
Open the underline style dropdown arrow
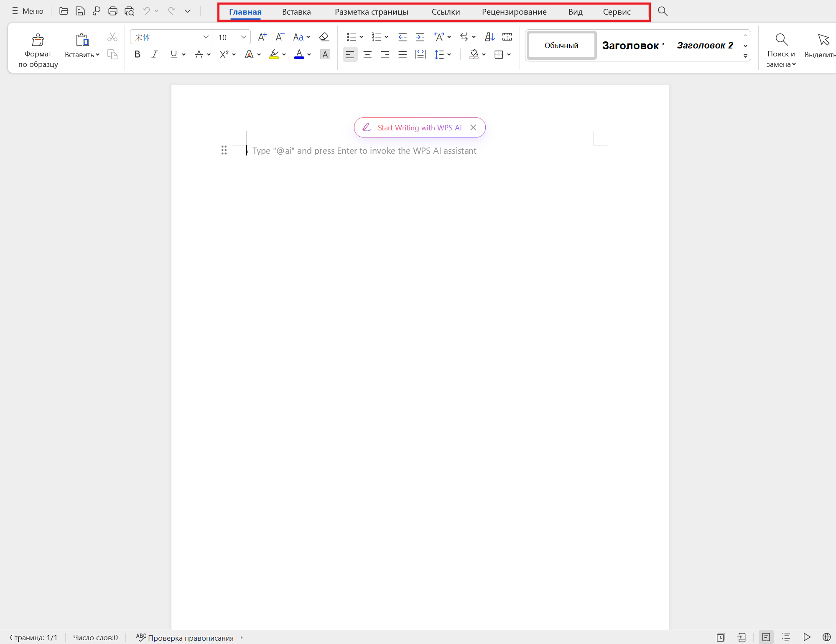coord(184,54)
